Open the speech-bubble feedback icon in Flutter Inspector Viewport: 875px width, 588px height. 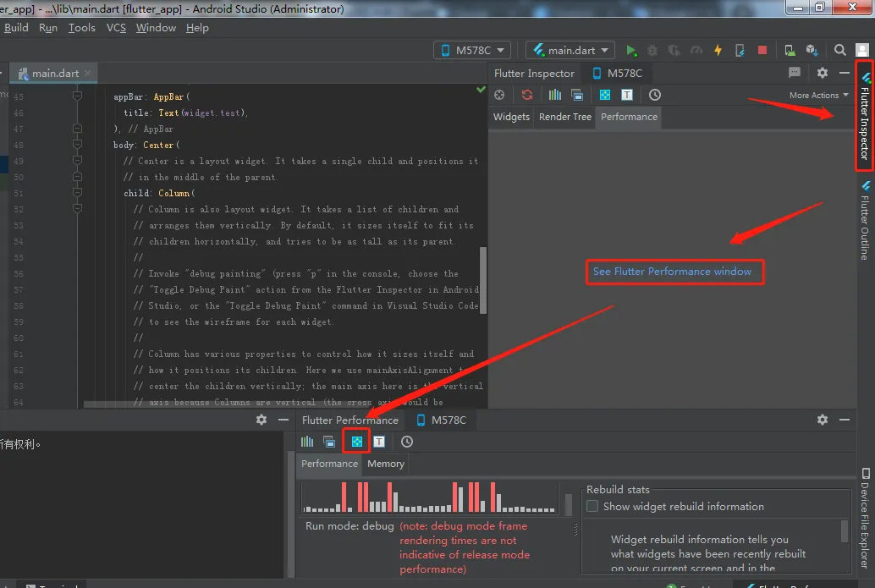pyautogui.click(x=795, y=73)
